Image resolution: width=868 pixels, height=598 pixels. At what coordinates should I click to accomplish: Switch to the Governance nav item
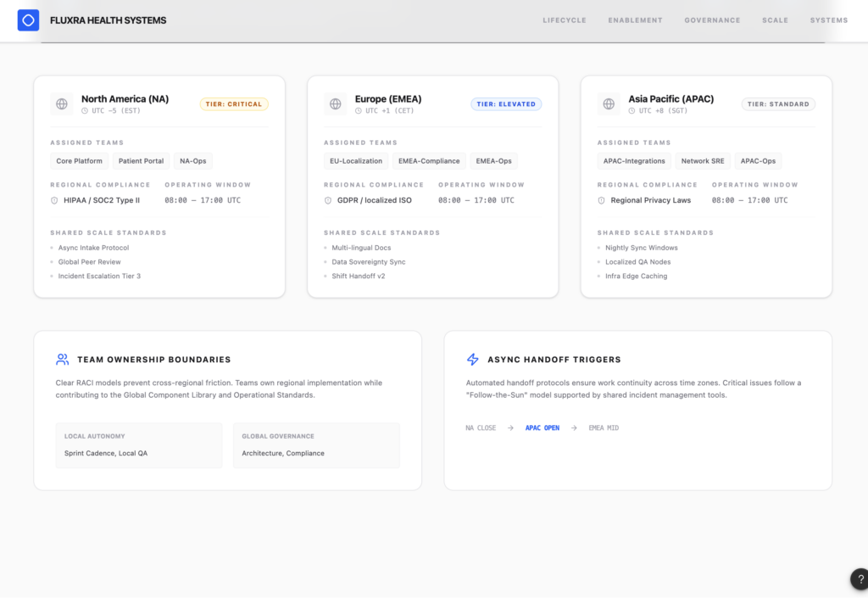[712, 20]
